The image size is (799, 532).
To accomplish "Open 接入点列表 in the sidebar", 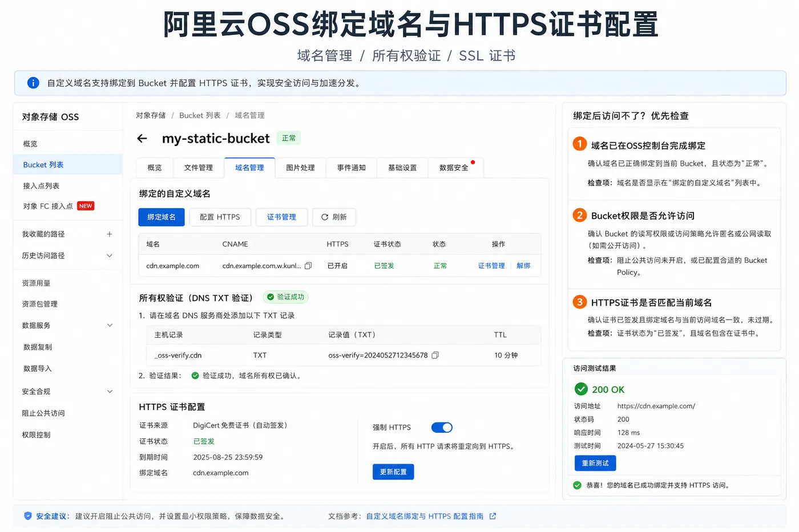I will [x=41, y=186].
